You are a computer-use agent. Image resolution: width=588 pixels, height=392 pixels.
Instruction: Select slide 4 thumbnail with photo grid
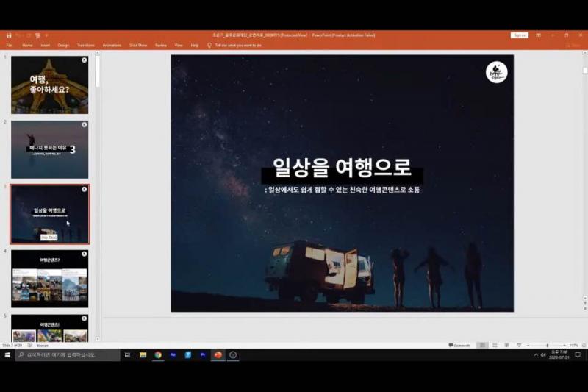49,279
